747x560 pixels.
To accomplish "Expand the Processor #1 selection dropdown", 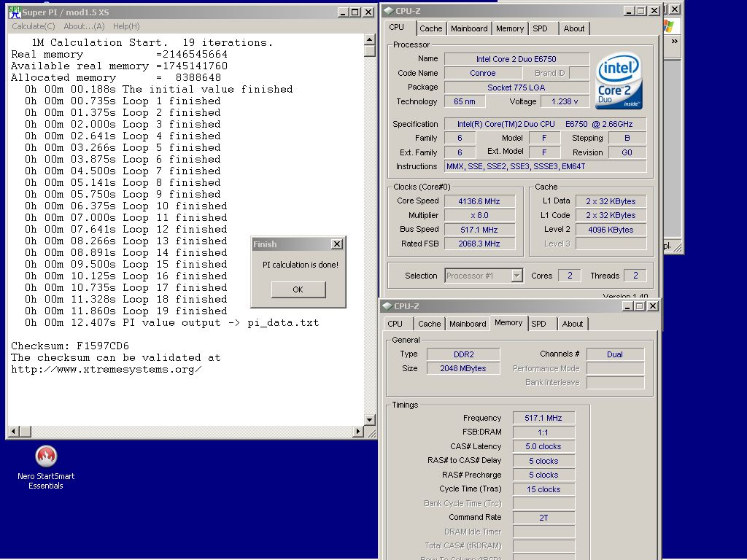I will click(516, 275).
